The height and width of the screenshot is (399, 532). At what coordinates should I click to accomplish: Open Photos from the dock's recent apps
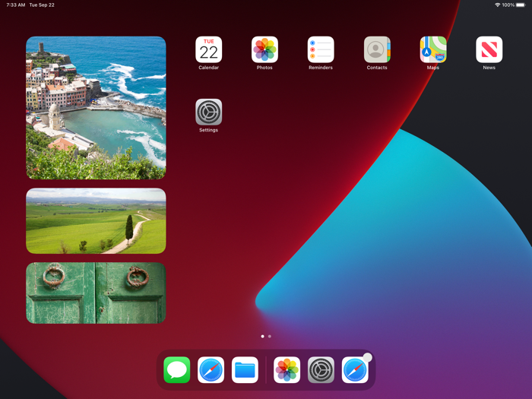(287, 370)
